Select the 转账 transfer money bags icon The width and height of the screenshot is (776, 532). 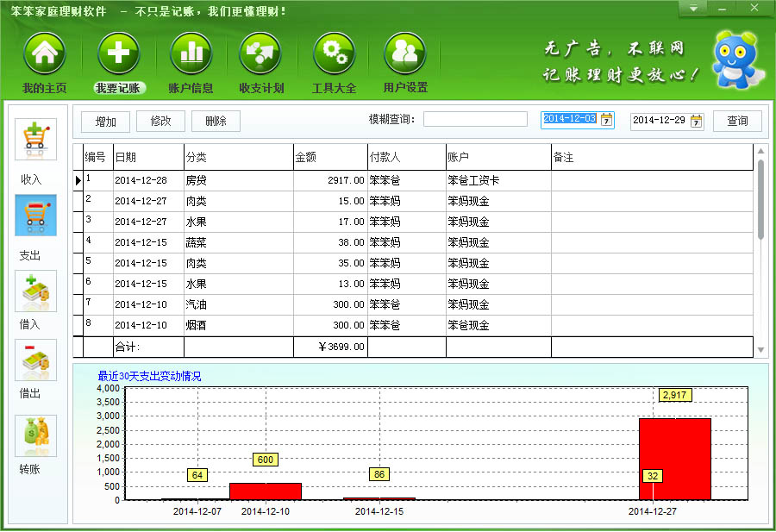(x=35, y=436)
